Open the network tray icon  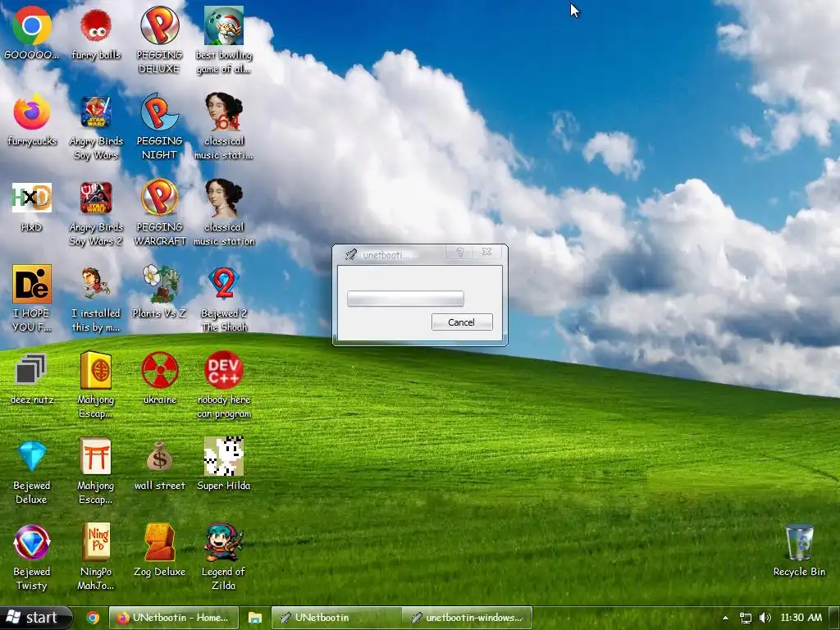click(745, 618)
